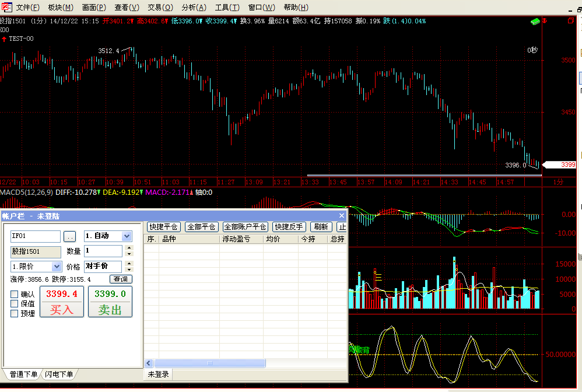Decrease 价格 with down stepper arrow
582x392 pixels.
coord(129,270)
